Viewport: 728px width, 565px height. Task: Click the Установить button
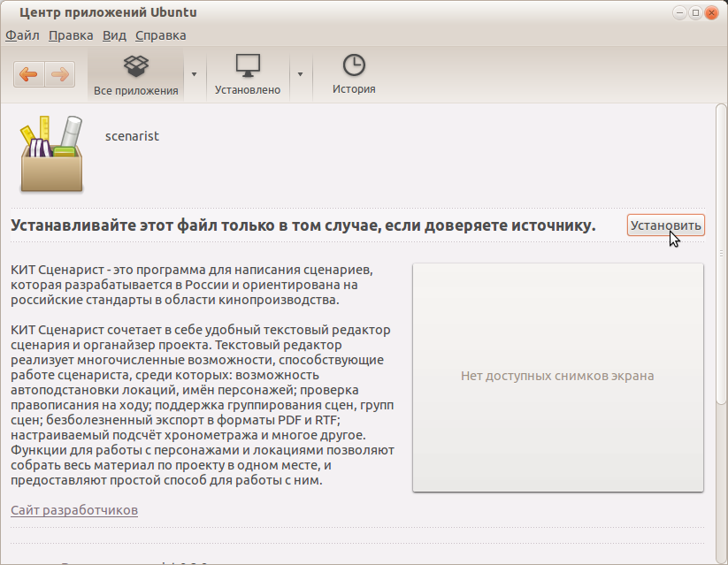coord(666,225)
